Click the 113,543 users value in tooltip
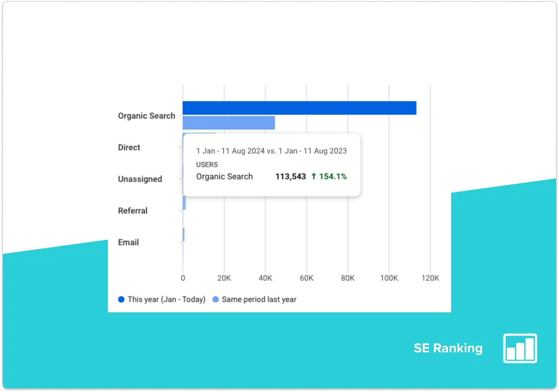The image size is (559, 392). point(291,176)
